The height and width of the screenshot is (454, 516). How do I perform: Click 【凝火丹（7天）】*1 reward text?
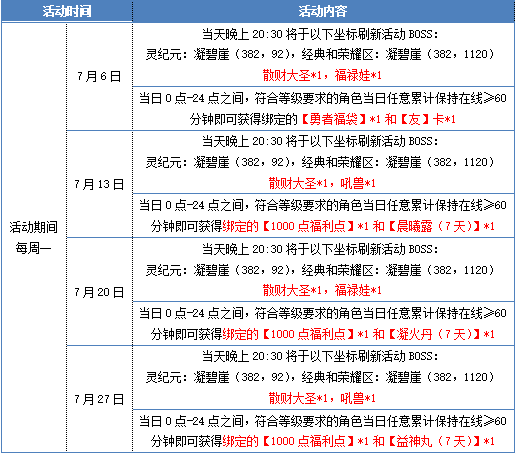click(x=441, y=334)
